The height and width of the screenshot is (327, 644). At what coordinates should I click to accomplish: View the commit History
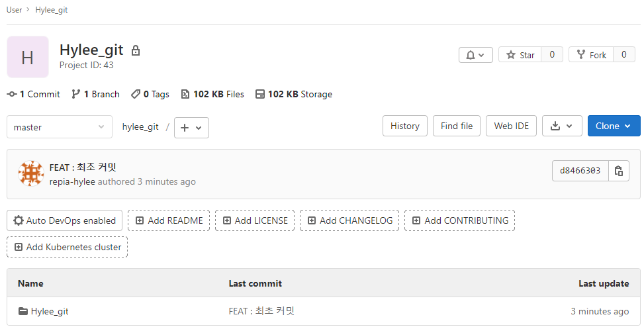[404, 126]
